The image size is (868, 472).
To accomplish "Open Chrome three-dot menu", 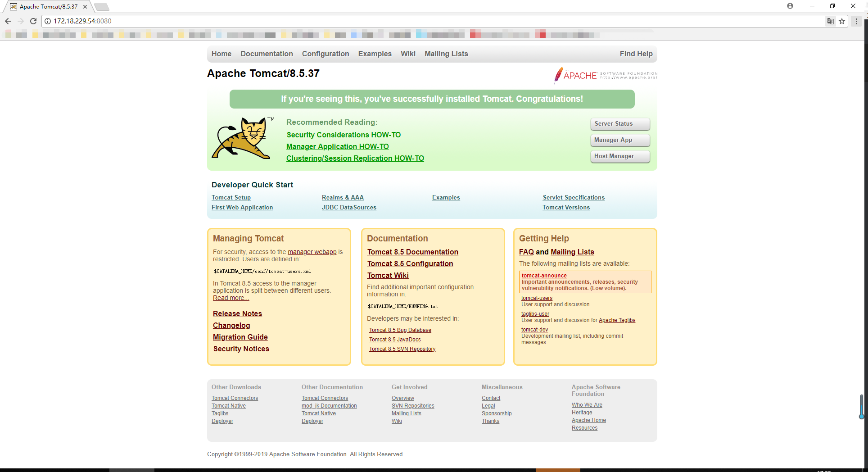I will 856,21.
